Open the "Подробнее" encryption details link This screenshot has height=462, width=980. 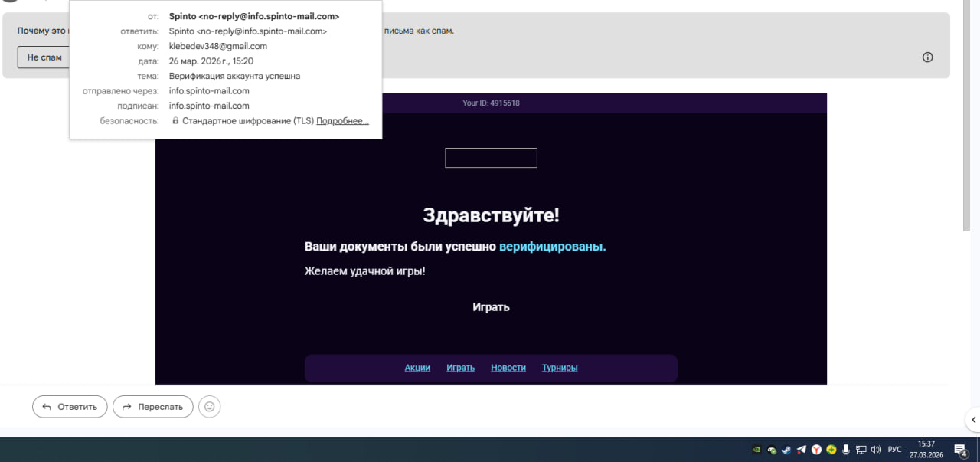point(342,121)
